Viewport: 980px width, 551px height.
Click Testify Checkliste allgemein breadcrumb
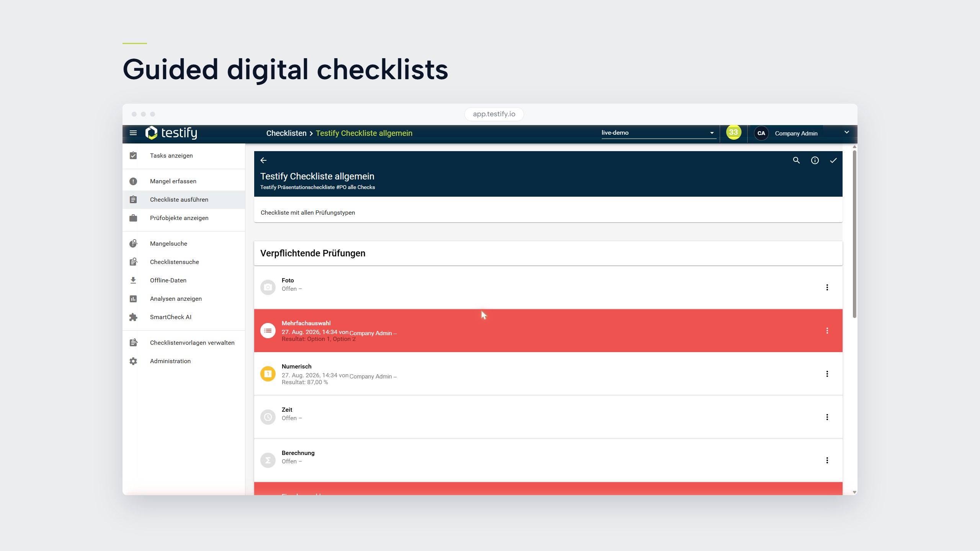click(364, 133)
